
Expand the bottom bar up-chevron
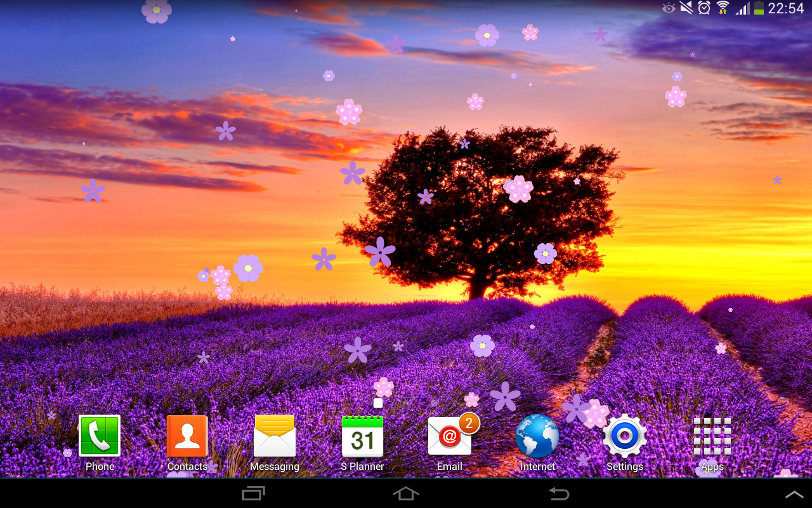(794, 494)
